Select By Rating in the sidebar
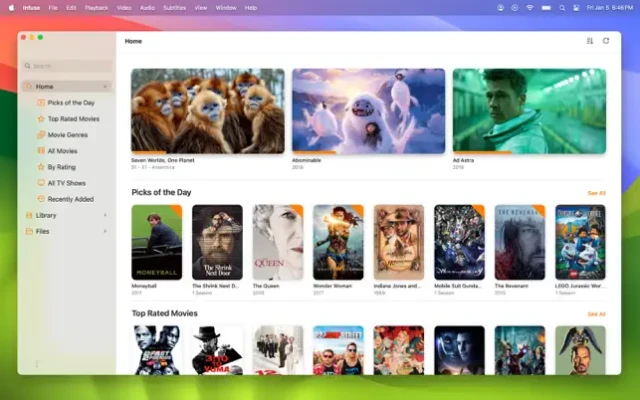640x400 pixels. click(x=61, y=167)
